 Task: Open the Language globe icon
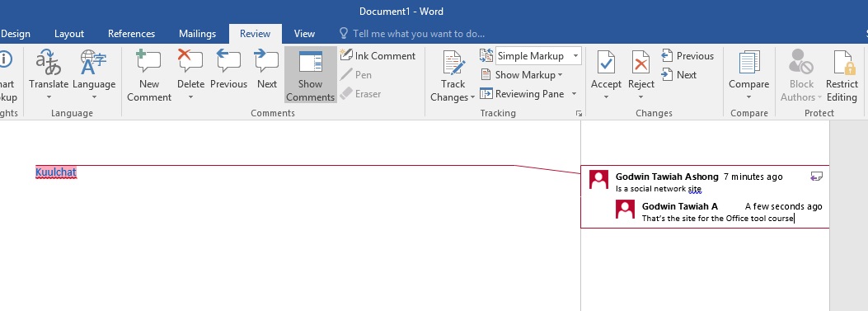click(93, 62)
